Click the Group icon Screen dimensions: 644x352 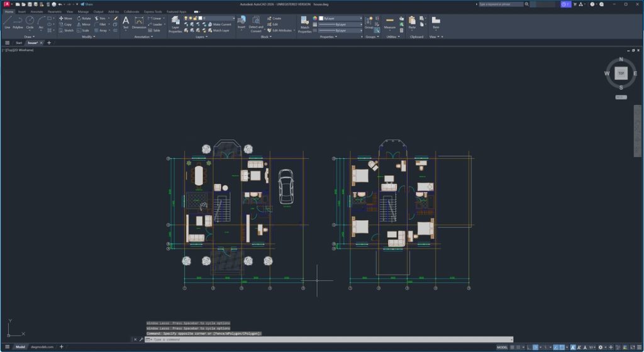coord(369,22)
